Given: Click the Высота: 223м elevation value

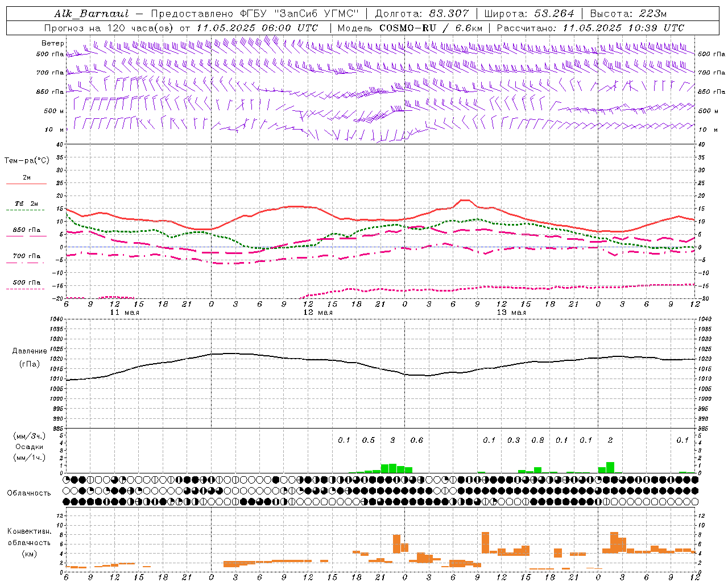Looking at the screenshot, I should [x=628, y=14].
